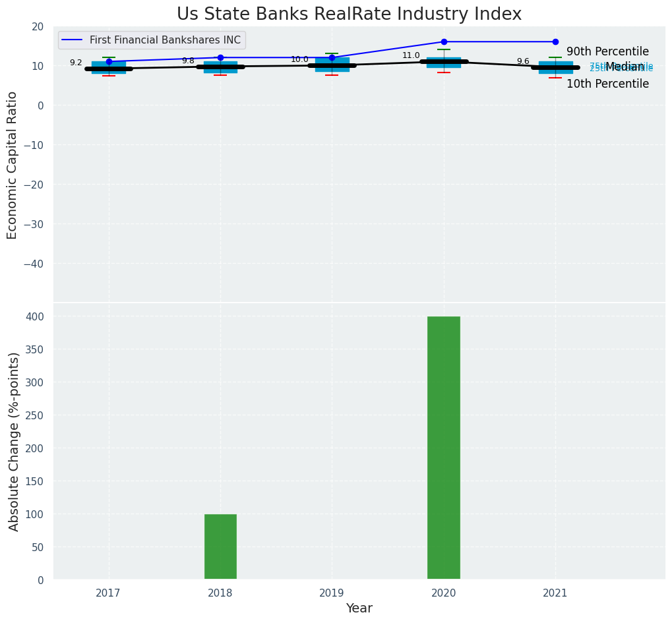The height and width of the screenshot is (621, 672).
Task: Click the 11.0 median value label
Action: click(x=411, y=55)
